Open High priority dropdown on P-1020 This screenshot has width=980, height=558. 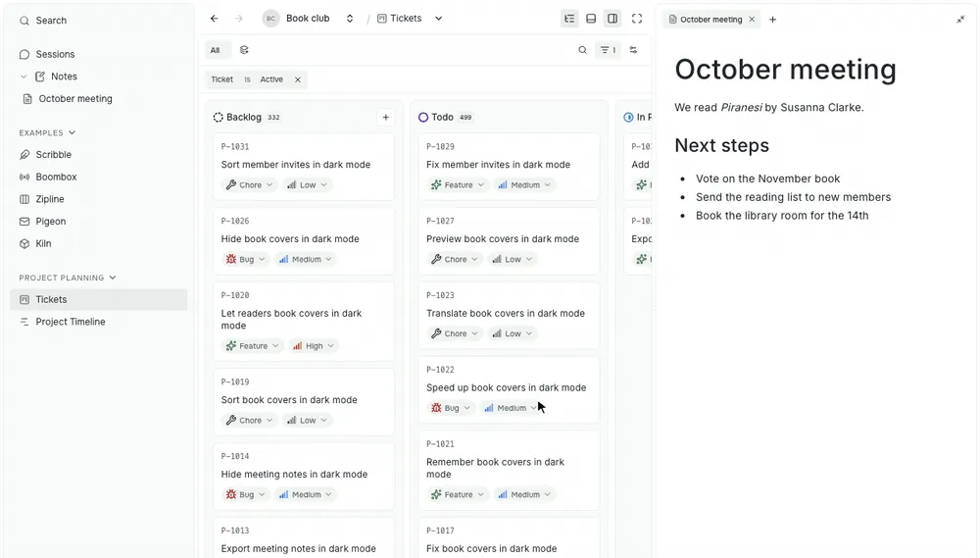[314, 346]
